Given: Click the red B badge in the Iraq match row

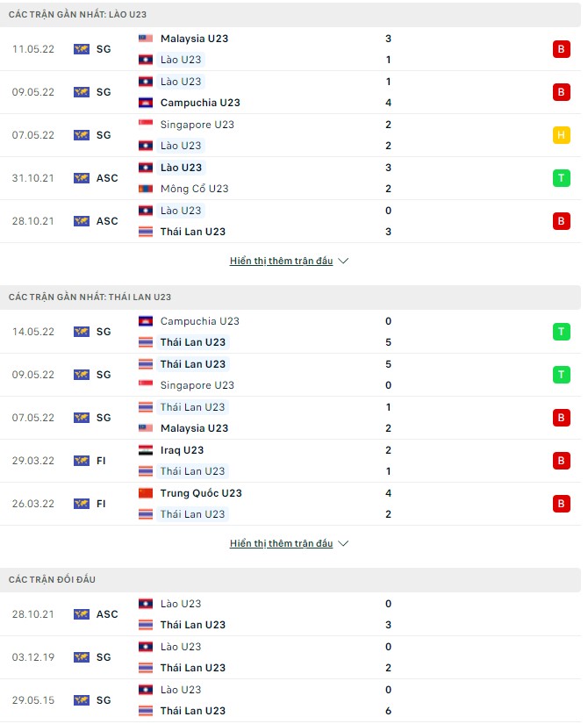Looking at the screenshot, I should [x=562, y=460].
